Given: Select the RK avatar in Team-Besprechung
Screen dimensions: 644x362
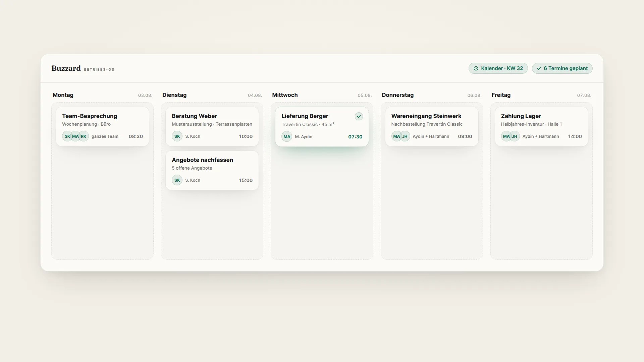Looking at the screenshot, I should tap(84, 136).
